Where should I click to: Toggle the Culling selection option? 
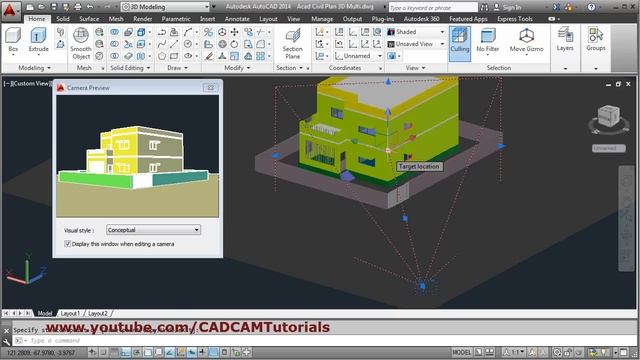click(x=460, y=44)
